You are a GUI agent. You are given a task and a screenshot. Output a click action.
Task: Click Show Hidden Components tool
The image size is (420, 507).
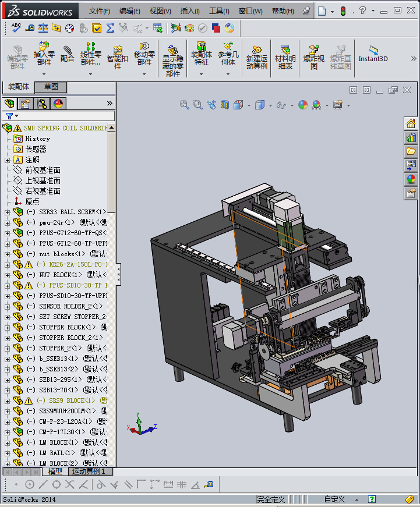173,61
